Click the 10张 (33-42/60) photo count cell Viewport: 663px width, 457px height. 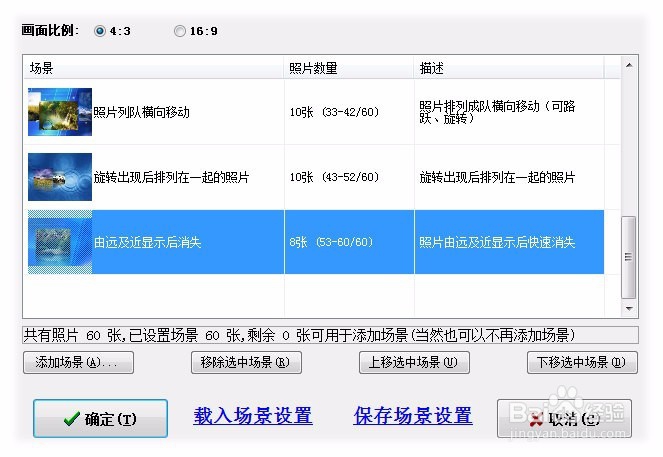click(x=349, y=112)
